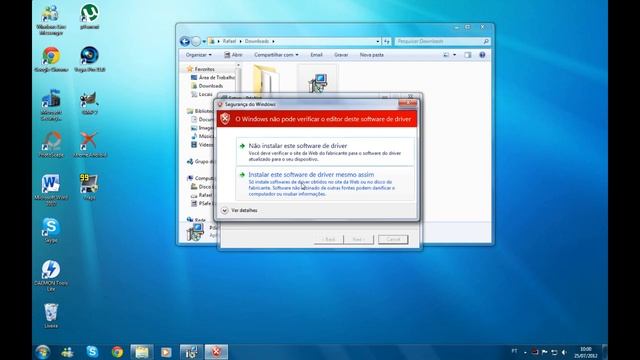Select Área de Trabalho in navigation pane
The image size is (640, 360).
(x=213, y=77)
